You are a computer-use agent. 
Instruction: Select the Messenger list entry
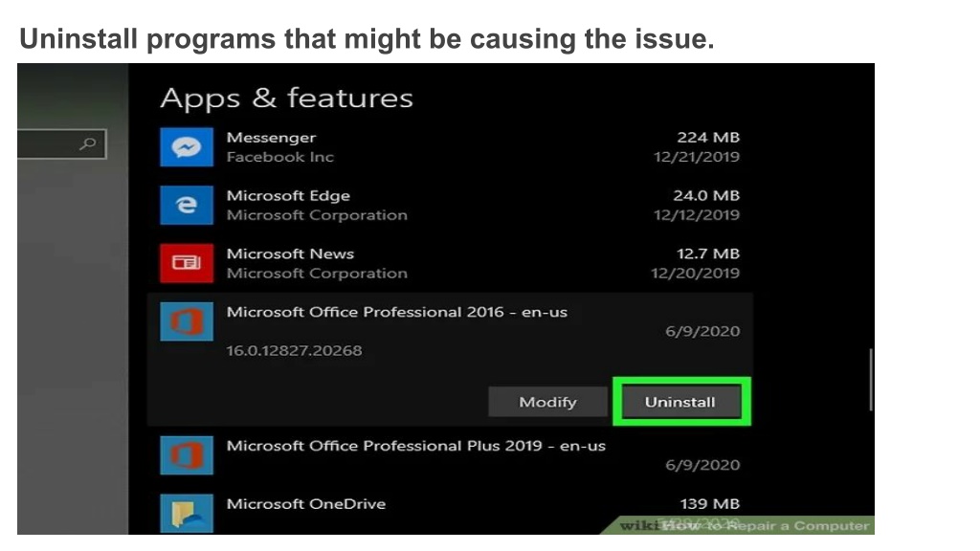[x=450, y=147]
